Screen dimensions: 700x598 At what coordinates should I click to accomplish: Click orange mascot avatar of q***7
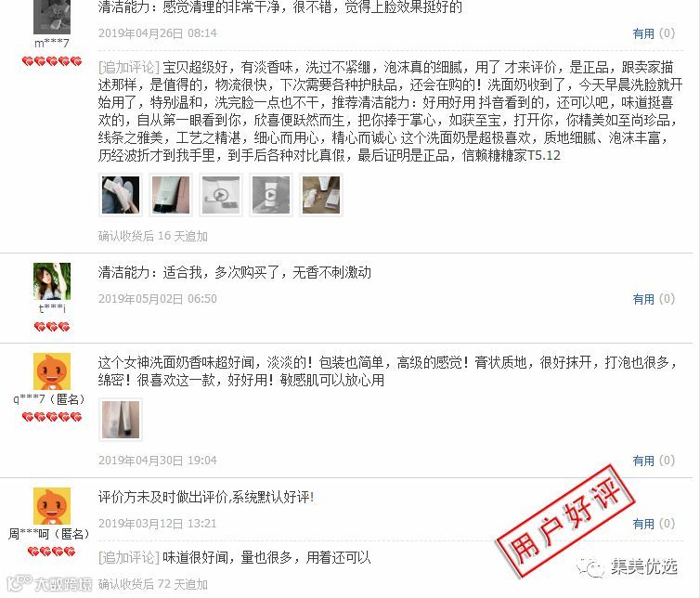pyautogui.click(x=52, y=371)
